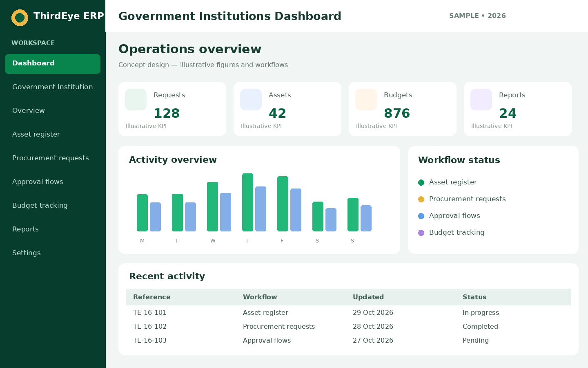588x368 pixels.
Task: Click the blue Assets card icon tile
Action: point(251,99)
